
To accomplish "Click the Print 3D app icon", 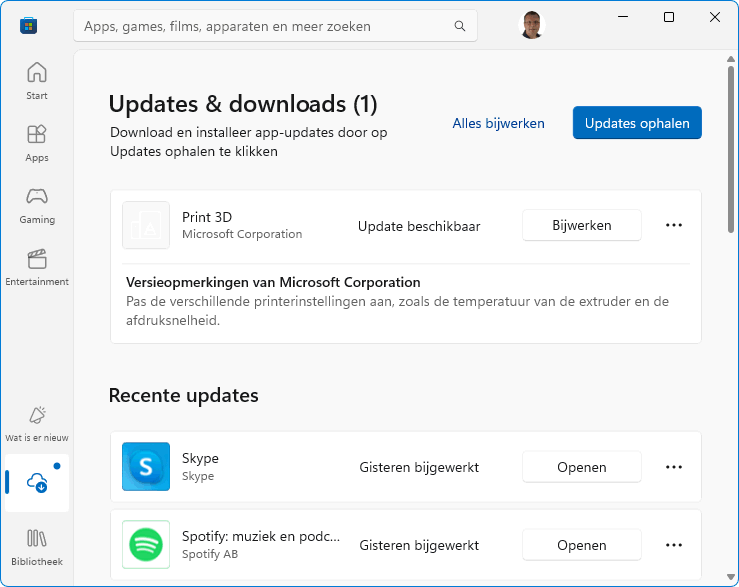I will click(x=146, y=225).
